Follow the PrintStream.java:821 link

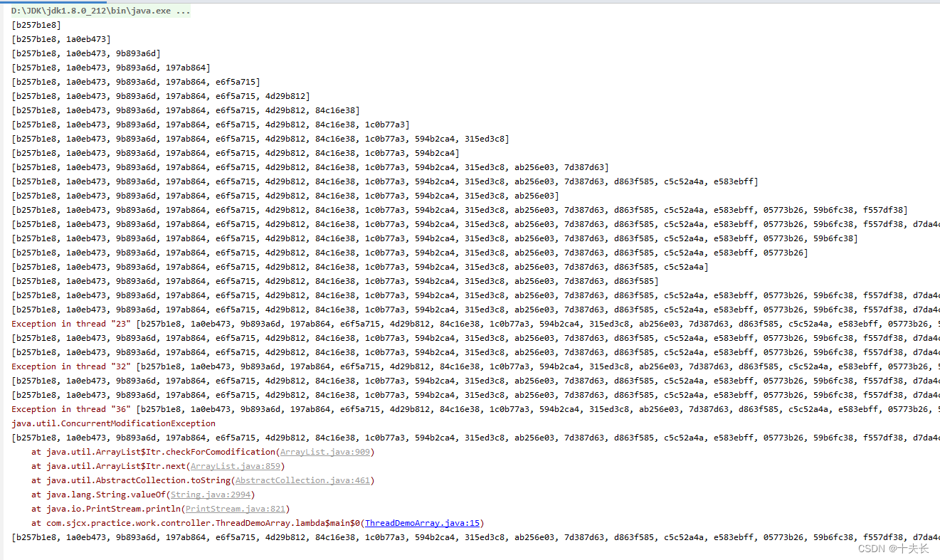(x=235, y=509)
